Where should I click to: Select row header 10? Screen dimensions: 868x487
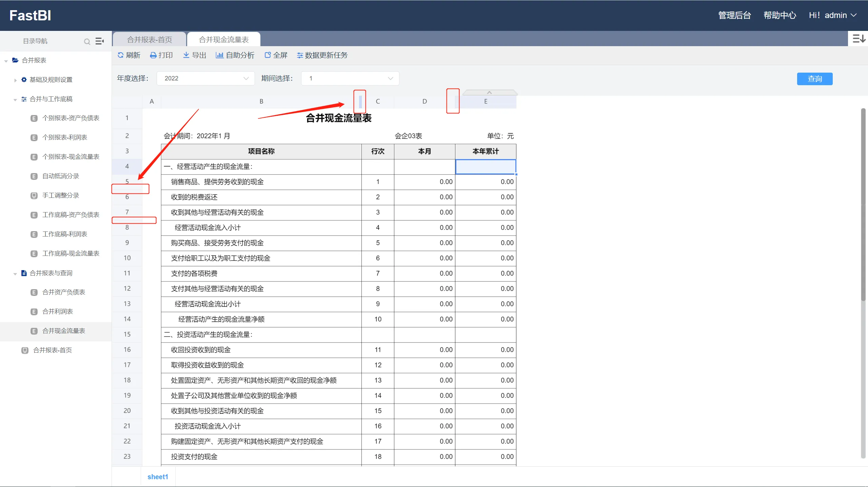click(x=127, y=258)
